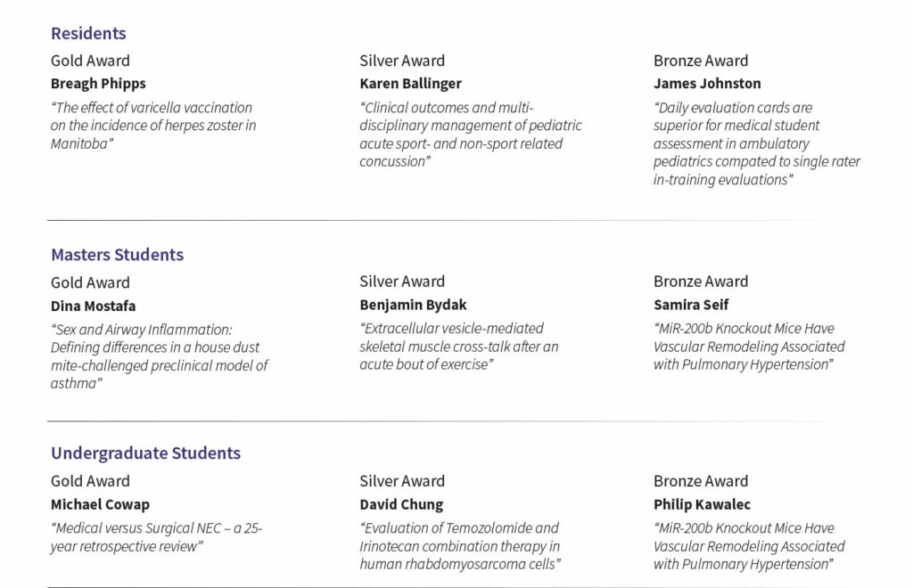Click on James Johnston's name
Screen dimensions: 913x588
(x=707, y=84)
